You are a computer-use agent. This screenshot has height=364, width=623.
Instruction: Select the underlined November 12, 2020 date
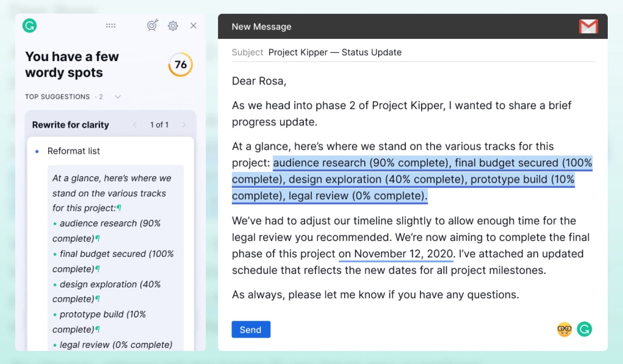tap(396, 254)
